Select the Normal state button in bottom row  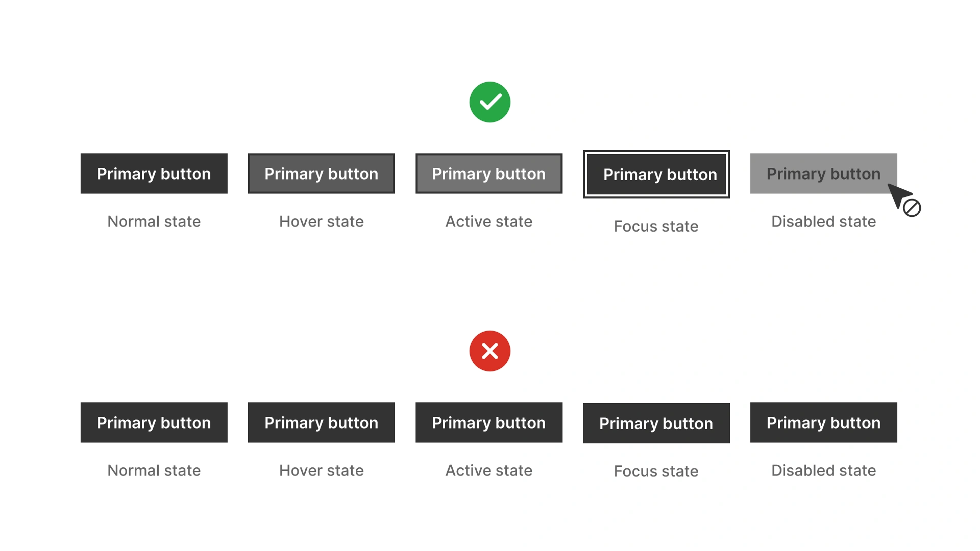tap(154, 422)
